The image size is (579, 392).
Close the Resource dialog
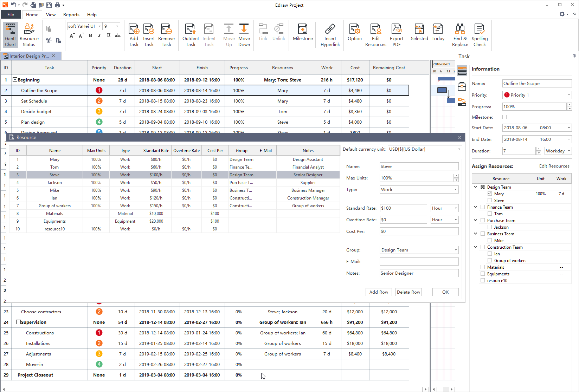(x=459, y=137)
